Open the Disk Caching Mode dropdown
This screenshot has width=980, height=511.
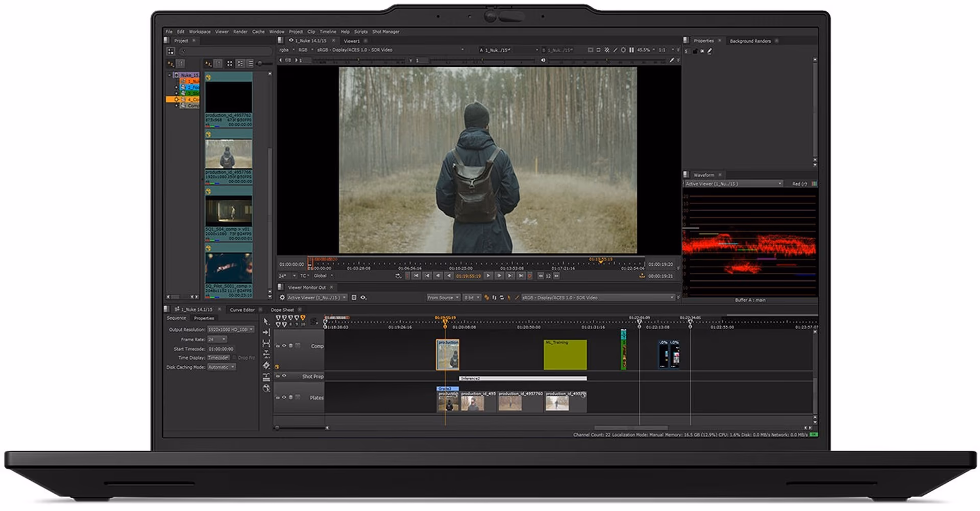pos(221,367)
